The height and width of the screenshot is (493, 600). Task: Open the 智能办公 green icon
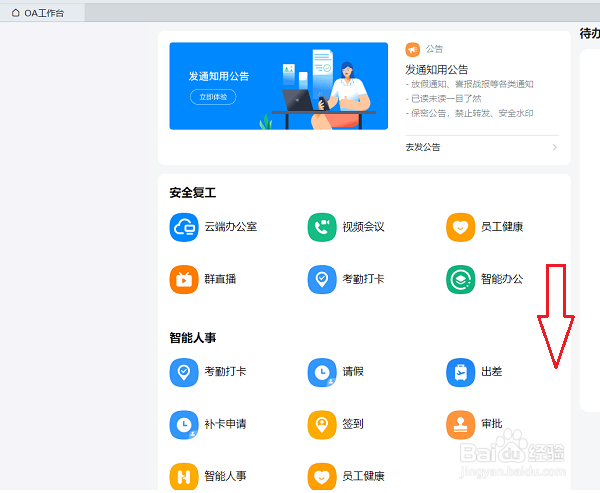(x=460, y=279)
